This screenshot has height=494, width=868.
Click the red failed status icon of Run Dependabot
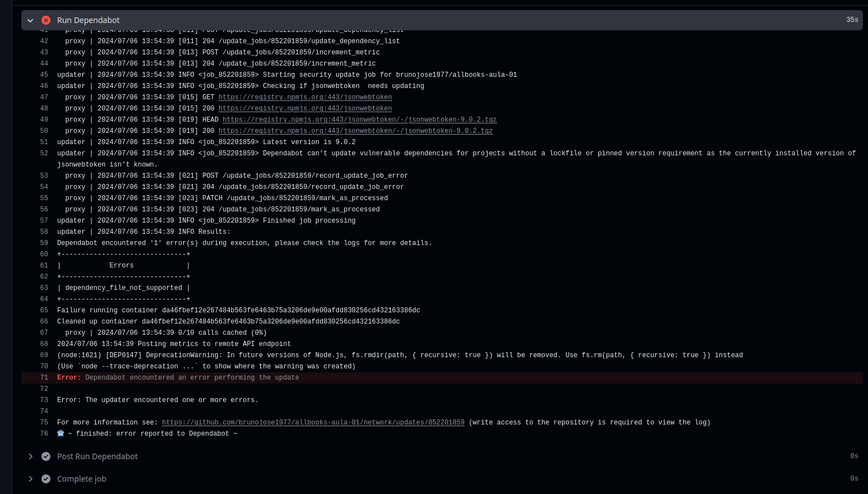tap(46, 20)
